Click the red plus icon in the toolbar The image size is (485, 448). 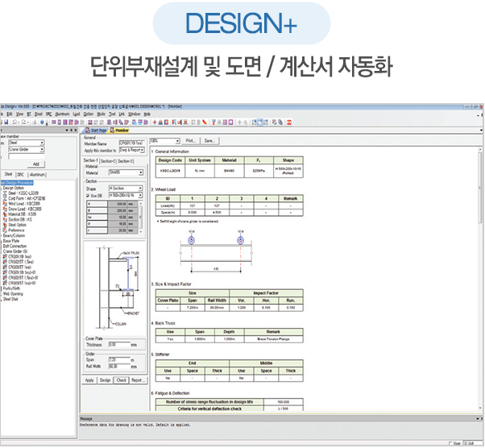[155, 122]
